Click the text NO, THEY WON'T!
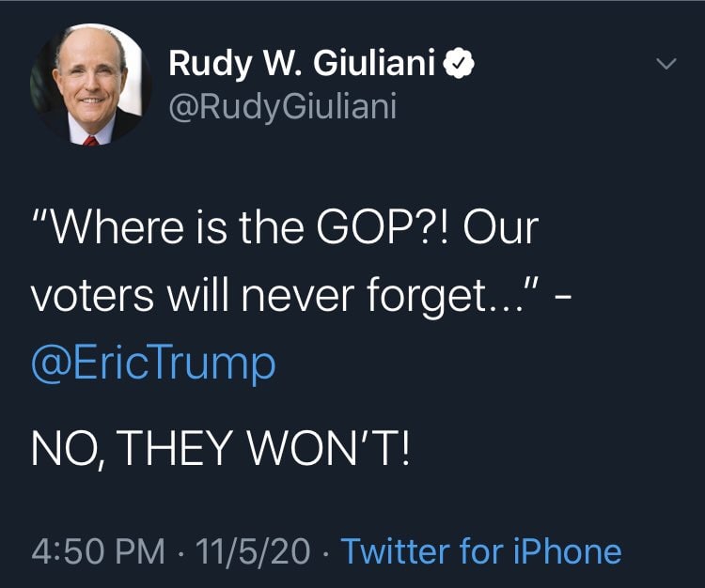 (x=222, y=448)
